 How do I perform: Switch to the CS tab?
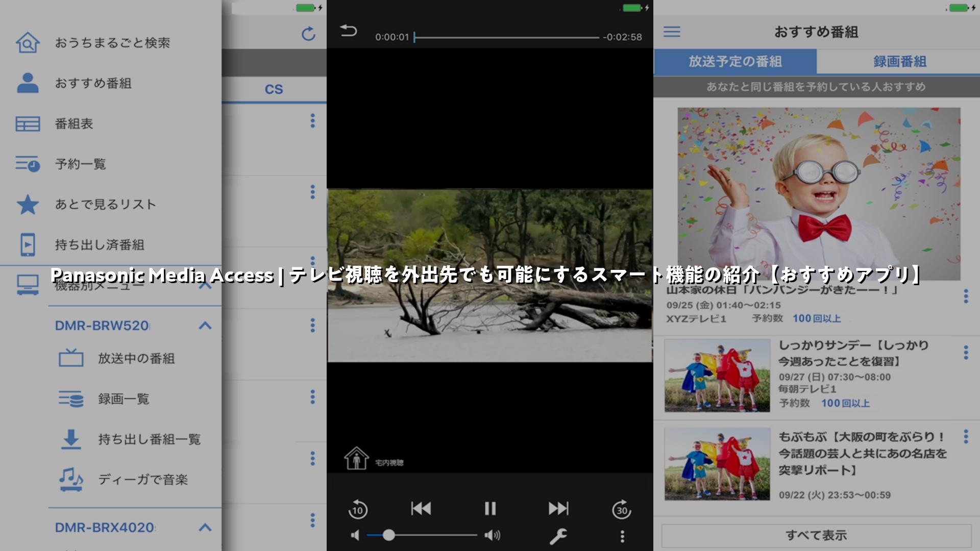click(x=274, y=89)
